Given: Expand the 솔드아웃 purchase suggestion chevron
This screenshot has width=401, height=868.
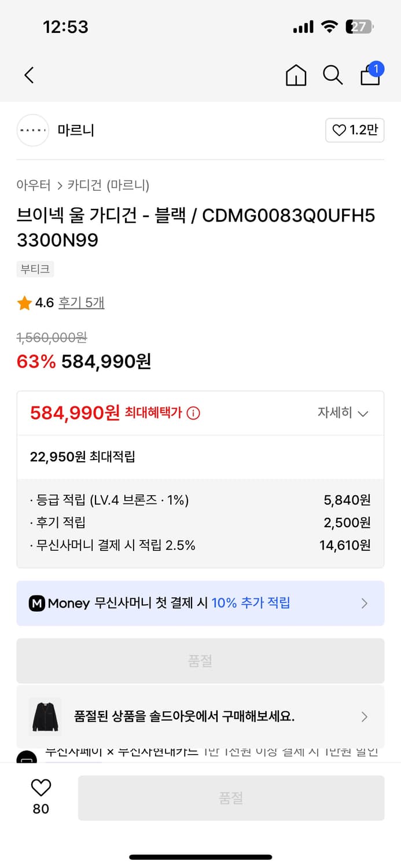Looking at the screenshot, I should click(x=365, y=716).
